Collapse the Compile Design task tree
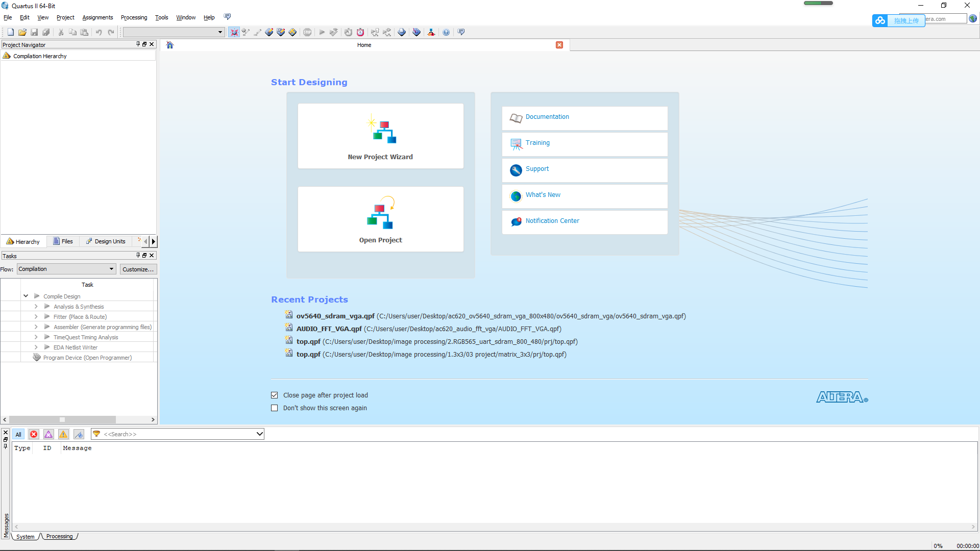 (26, 296)
